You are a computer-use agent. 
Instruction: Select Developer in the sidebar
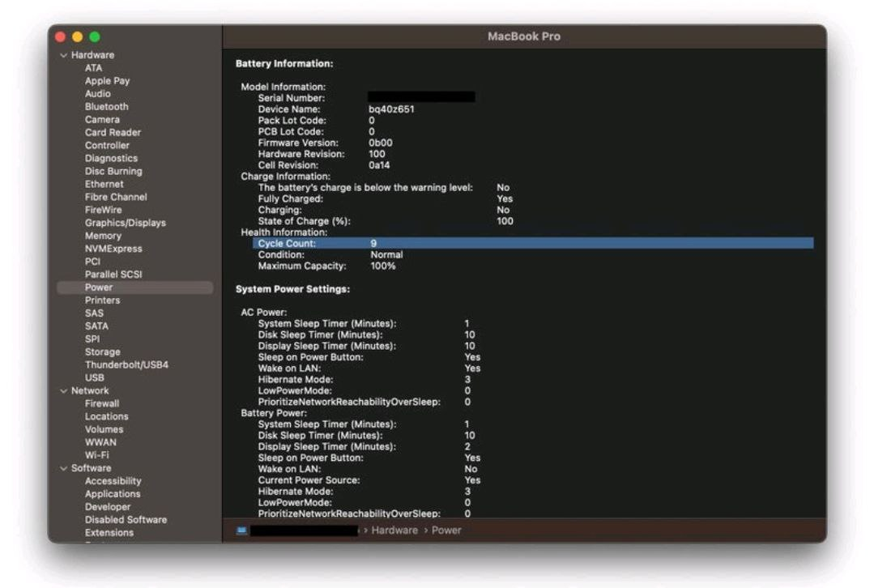tap(108, 507)
